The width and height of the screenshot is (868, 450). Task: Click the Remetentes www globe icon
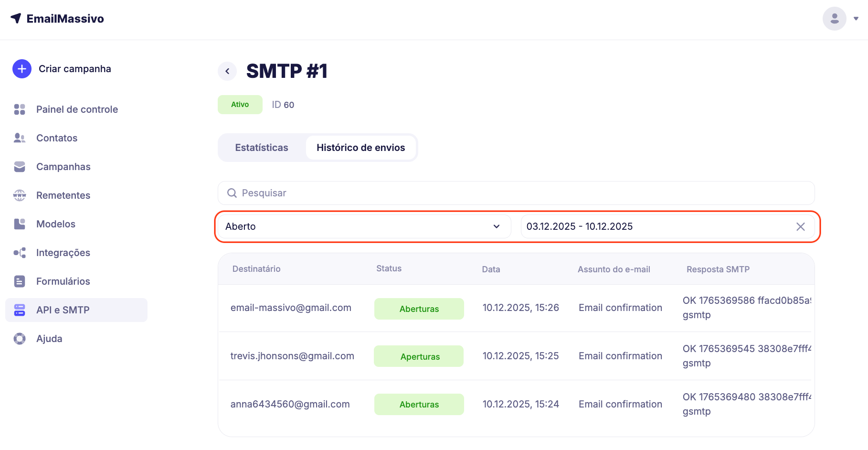[x=20, y=195]
